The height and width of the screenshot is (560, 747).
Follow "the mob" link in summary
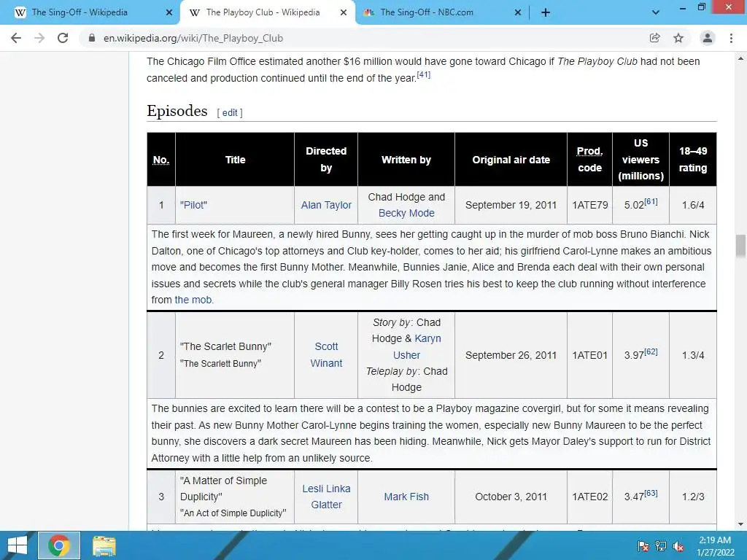[x=193, y=300]
